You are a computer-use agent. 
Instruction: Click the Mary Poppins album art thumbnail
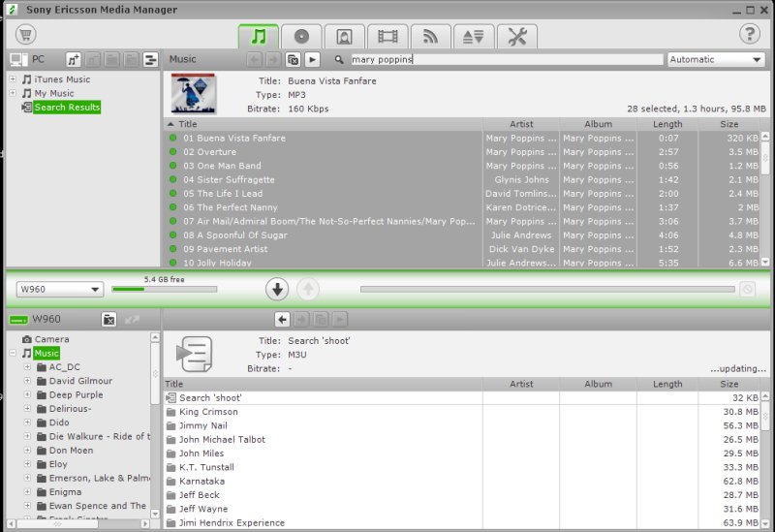(x=193, y=94)
